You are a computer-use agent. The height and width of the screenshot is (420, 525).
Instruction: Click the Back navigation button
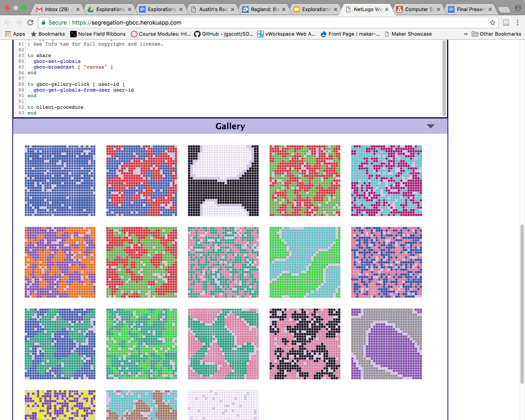[7, 23]
